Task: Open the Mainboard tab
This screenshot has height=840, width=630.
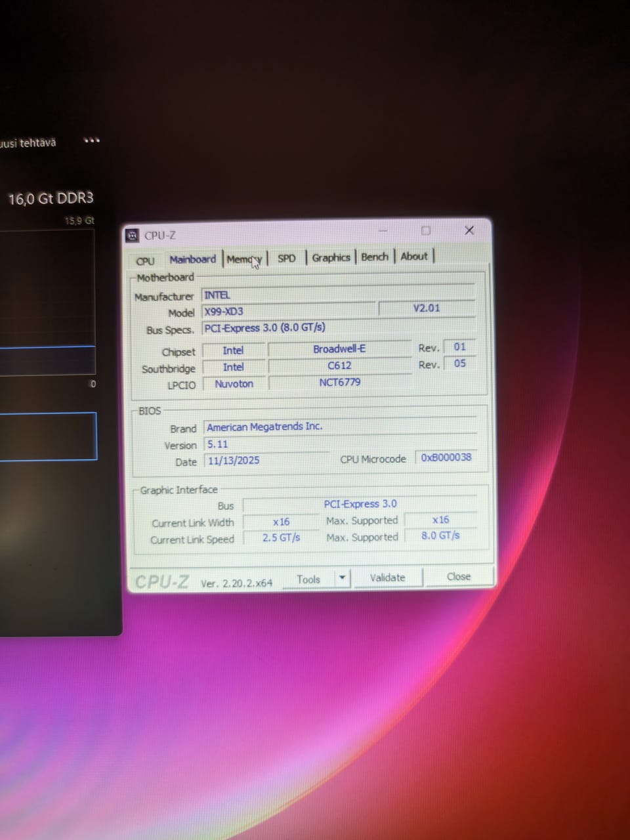Action: point(192,259)
